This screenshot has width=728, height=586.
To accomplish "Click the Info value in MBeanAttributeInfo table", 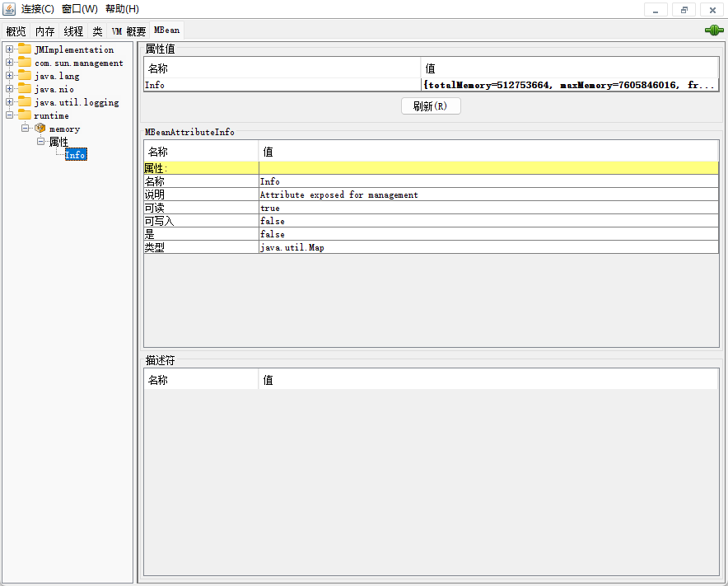I will point(488,181).
